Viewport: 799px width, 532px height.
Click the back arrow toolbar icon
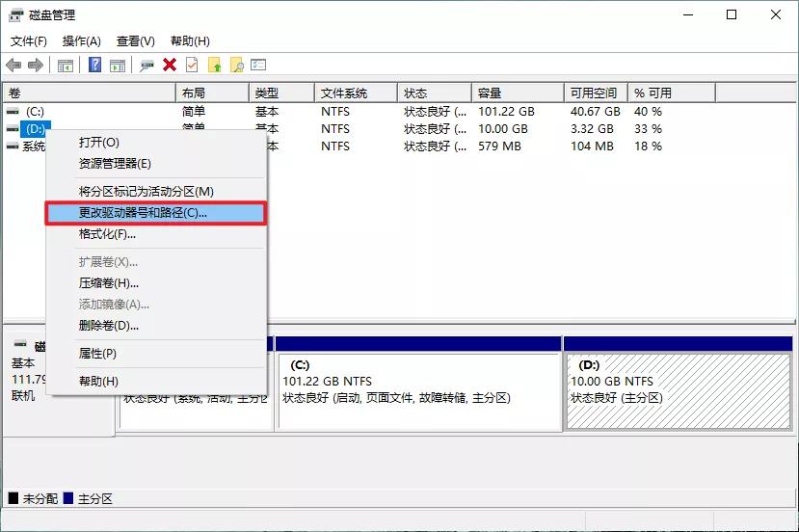pos(13,65)
